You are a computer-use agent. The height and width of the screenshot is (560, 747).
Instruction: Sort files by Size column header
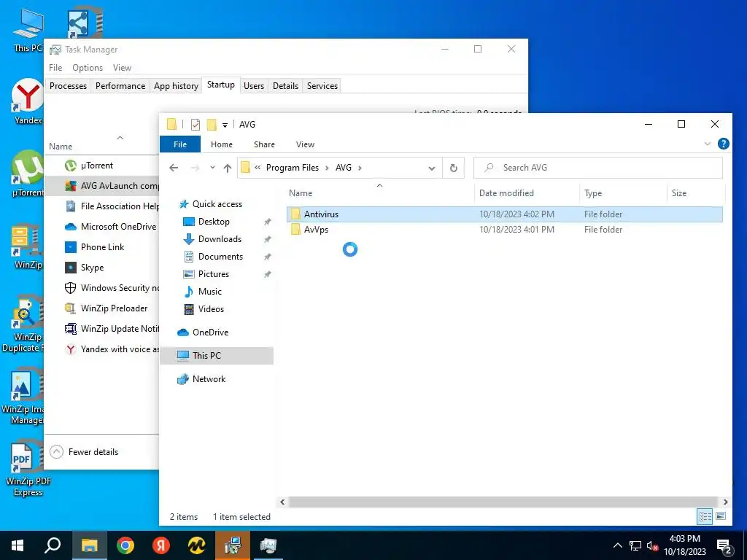point(695,192)
